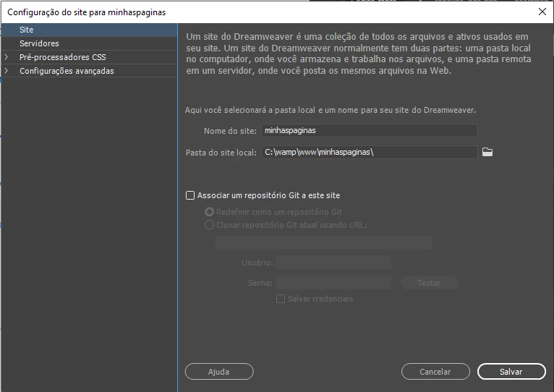Select Configurações avançadas in sidebar
This screenshot has width=554, height=392.
tap(89, 71)
